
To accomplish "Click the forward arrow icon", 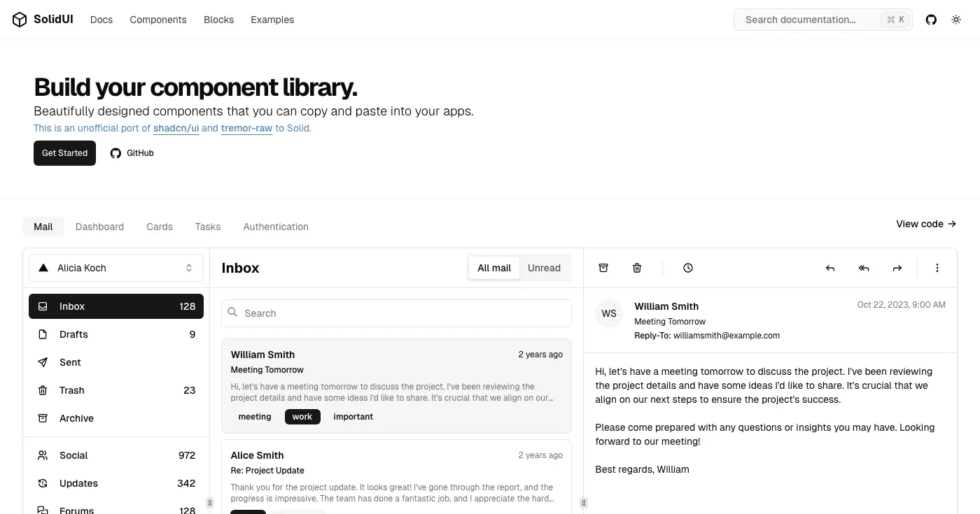I will [x=897, y=268].
